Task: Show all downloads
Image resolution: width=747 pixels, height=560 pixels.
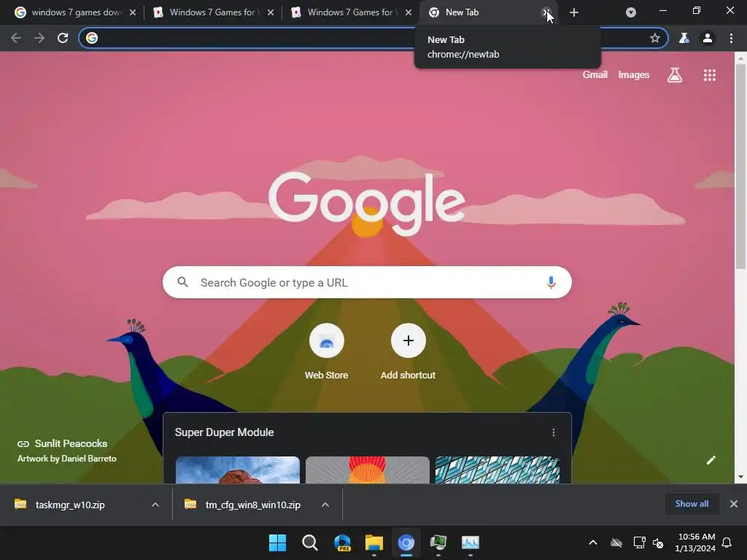Action: click(x=692, y=504)
